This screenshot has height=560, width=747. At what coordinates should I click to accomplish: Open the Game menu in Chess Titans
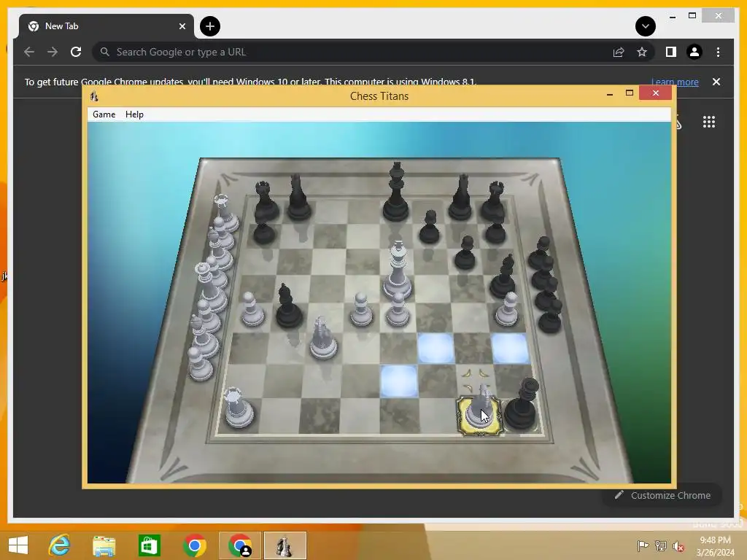[x=104, y=114]
